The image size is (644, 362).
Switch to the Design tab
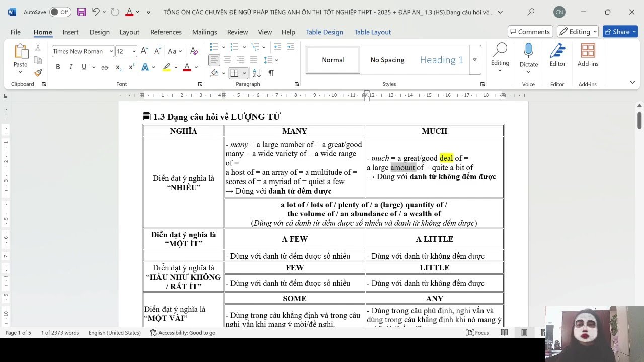pyautogui.click(x=100, y=32)
